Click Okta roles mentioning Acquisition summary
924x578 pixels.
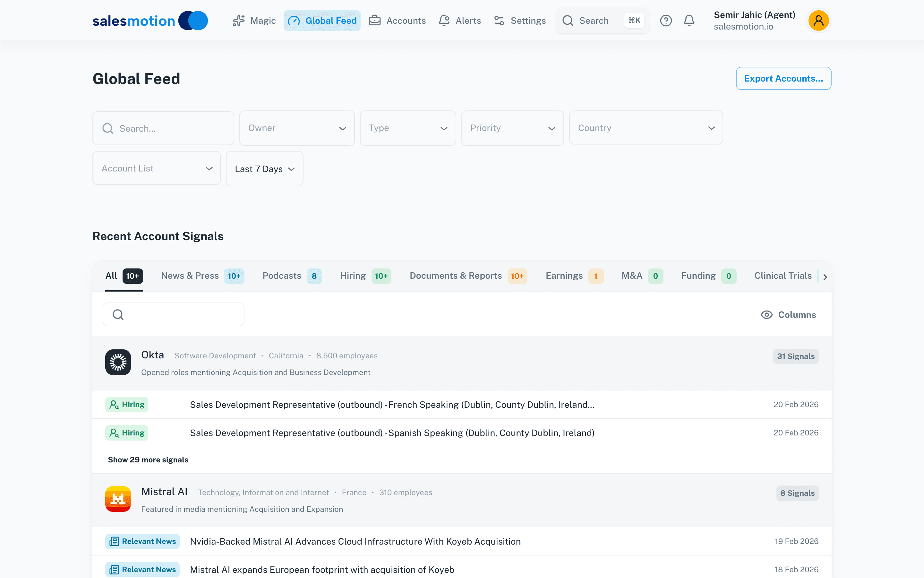pyautogui.click(x=256, y=372)
